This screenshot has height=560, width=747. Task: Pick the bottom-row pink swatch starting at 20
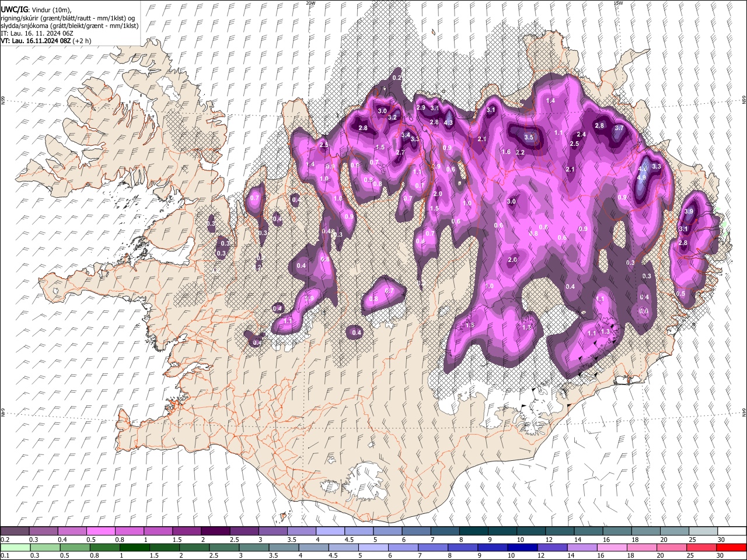click(x=671, y=547)
